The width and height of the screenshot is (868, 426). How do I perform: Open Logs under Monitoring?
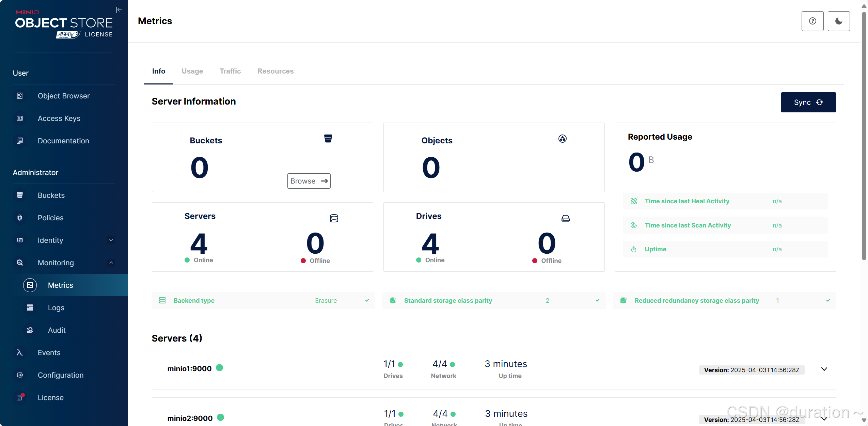(56, 308)
